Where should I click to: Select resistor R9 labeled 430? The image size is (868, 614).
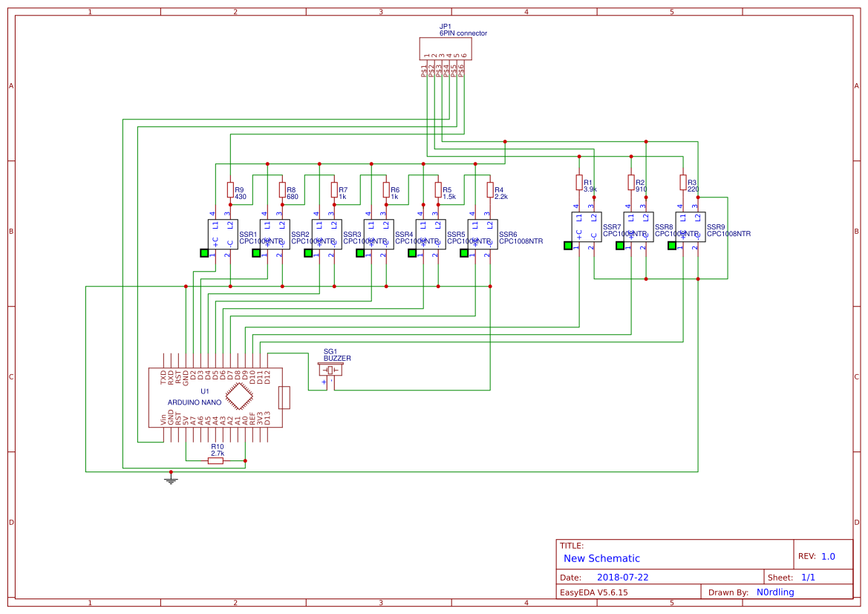tap(229, 190)
